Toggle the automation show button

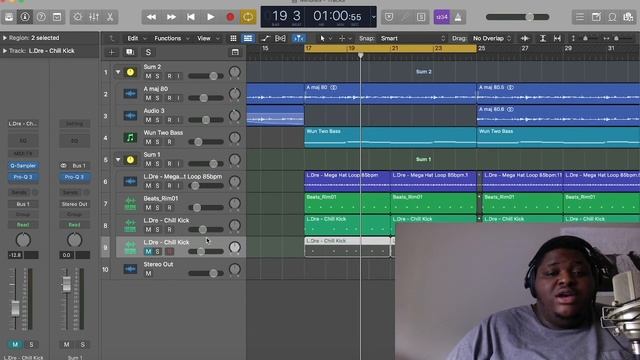click(x=265, y=38)
